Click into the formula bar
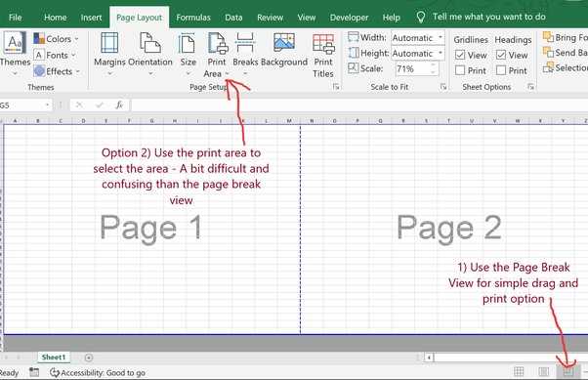Image resolution: width=588 pixels, height=380 pixels. [358, 106]
